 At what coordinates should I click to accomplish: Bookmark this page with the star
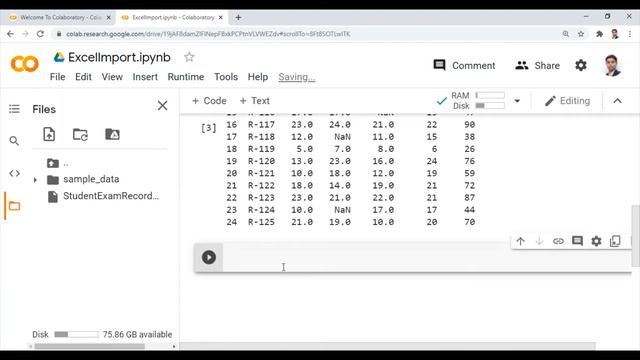(581, 34)
